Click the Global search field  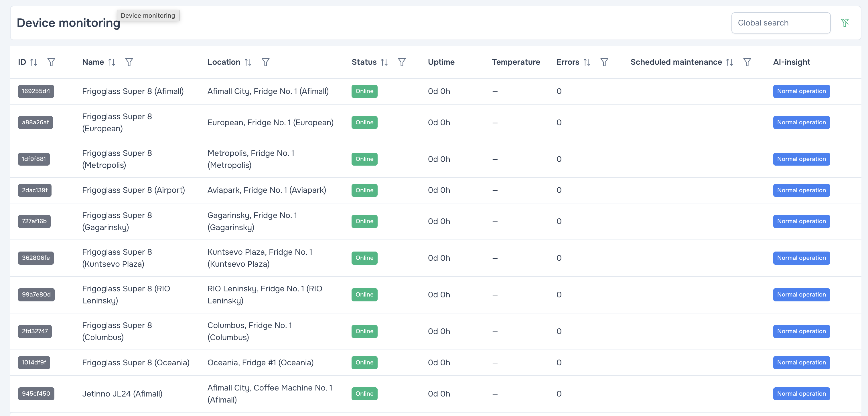pos(780,23)
